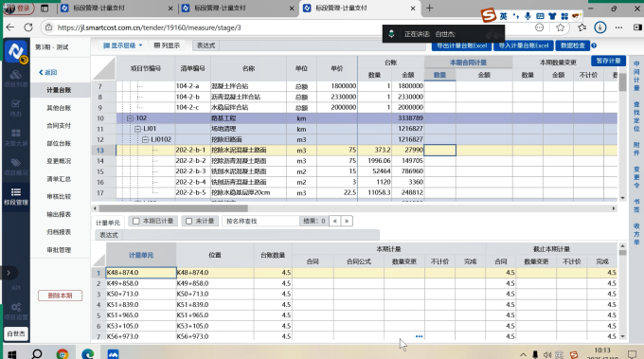Click the red 删除本期 button
This screenshot has width=644, height=359.
pyautogui.click(x=60, y=296)
